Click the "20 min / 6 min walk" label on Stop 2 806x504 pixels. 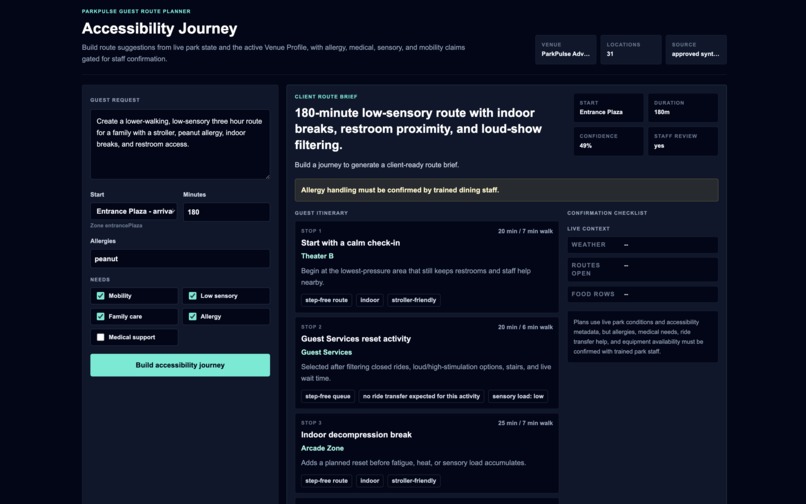525,327
